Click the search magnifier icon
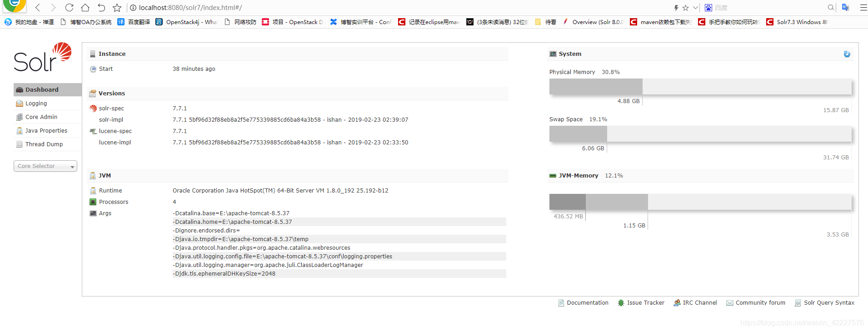This screenshot has width=868, height=331. [831, 8]
